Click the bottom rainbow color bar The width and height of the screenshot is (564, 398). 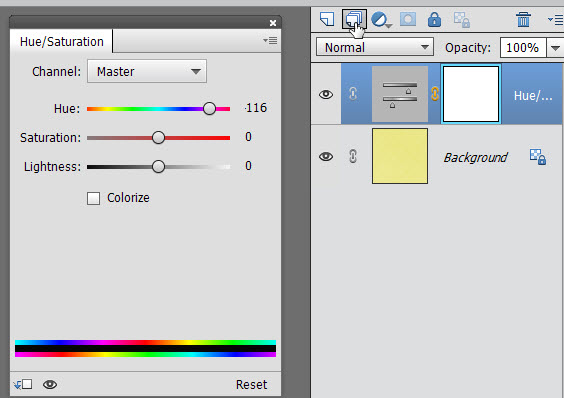tap(145, 354)
